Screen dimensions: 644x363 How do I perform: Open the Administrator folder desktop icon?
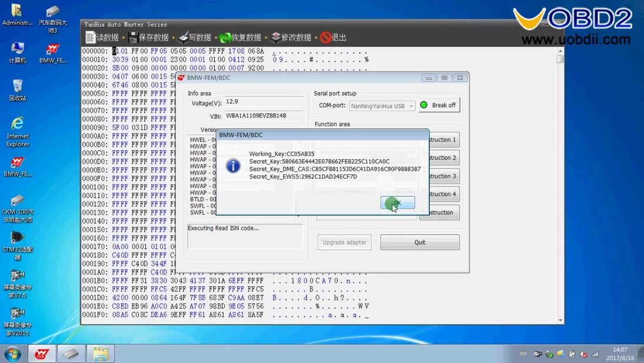[17, 15]
